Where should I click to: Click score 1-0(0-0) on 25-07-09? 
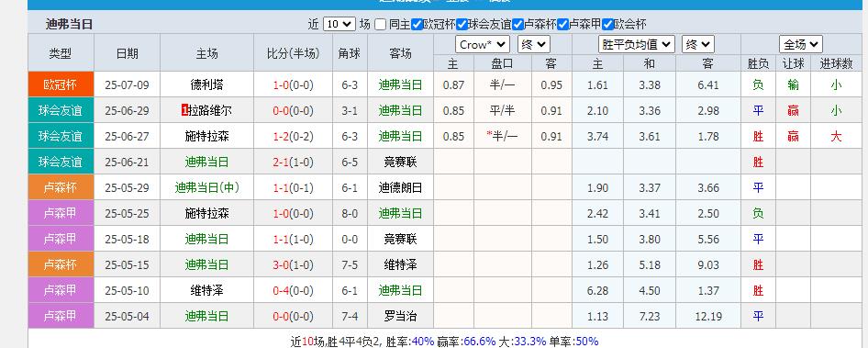[293, 85]
